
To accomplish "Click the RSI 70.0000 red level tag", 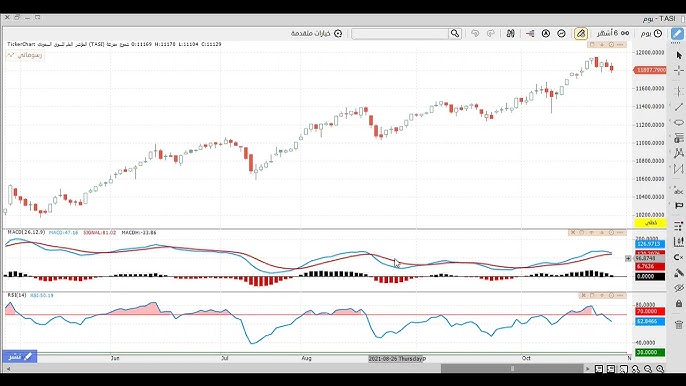I will tap(650, 311).
